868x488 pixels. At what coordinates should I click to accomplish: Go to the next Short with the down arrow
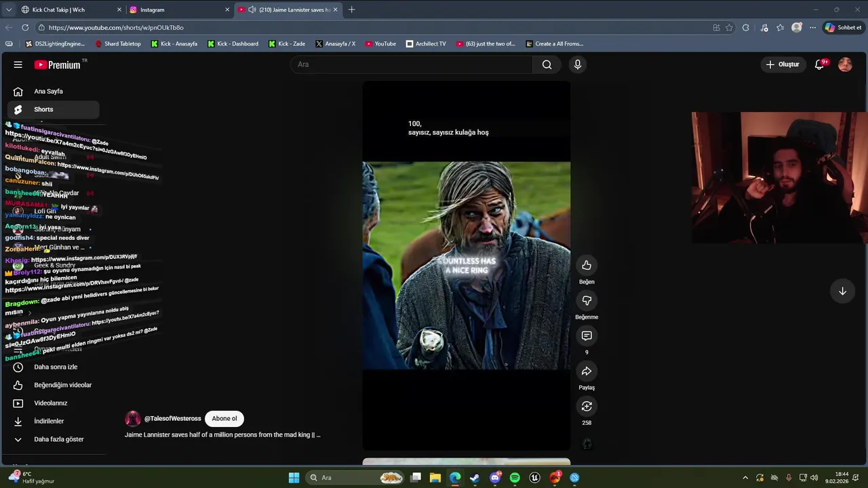coord(842,291)
